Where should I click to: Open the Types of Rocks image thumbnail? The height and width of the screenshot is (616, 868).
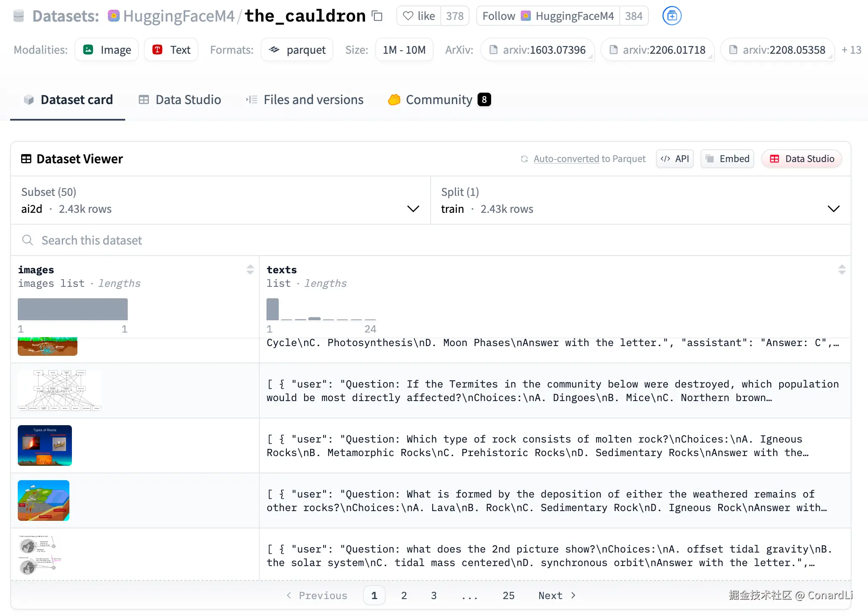pos(45,445)
